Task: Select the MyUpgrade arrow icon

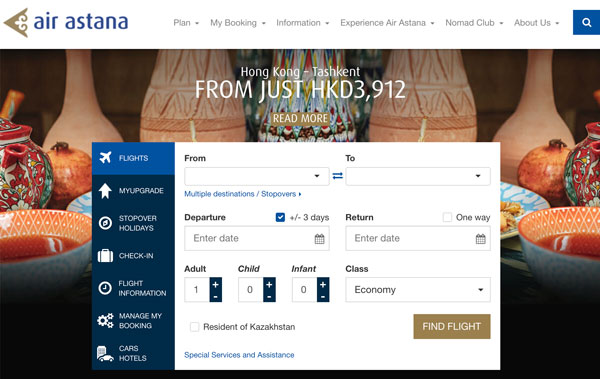Action: pos(105,191)
